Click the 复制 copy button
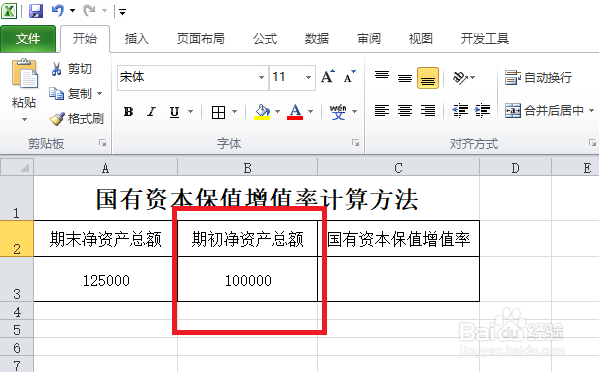Image resolution: width=599 pixels, height=372 pixels. point(71,94)
